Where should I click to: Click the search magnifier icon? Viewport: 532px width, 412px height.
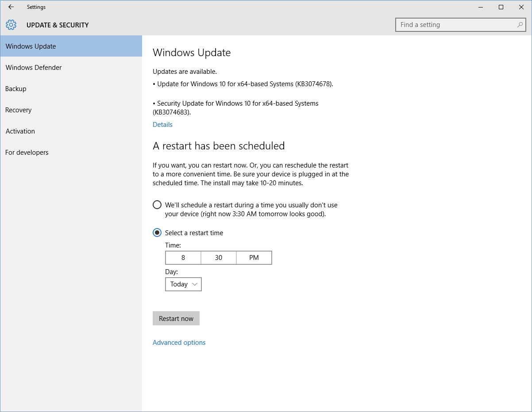(x=520, y=25)
